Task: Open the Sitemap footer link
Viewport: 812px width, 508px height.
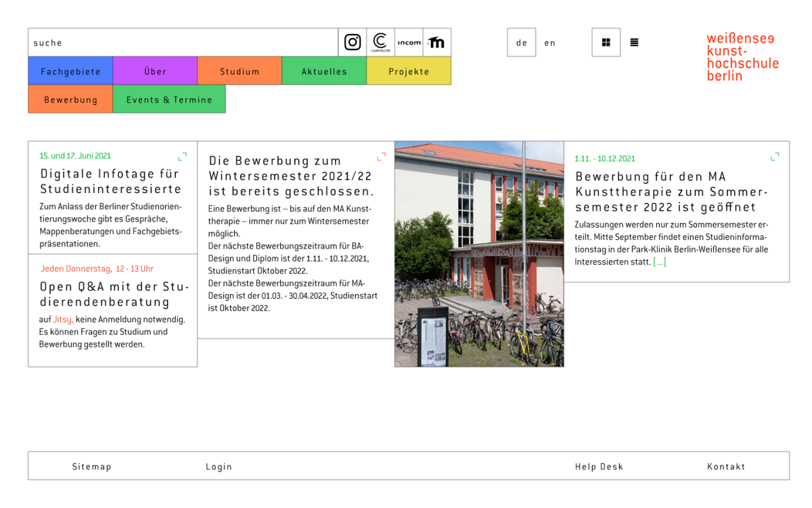Action: point(91,467)
